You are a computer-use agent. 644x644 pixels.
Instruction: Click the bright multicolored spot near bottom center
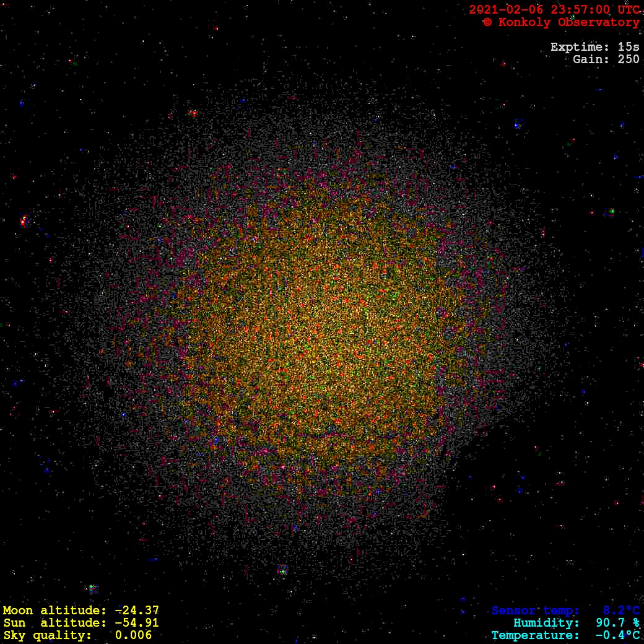point(282,570)
